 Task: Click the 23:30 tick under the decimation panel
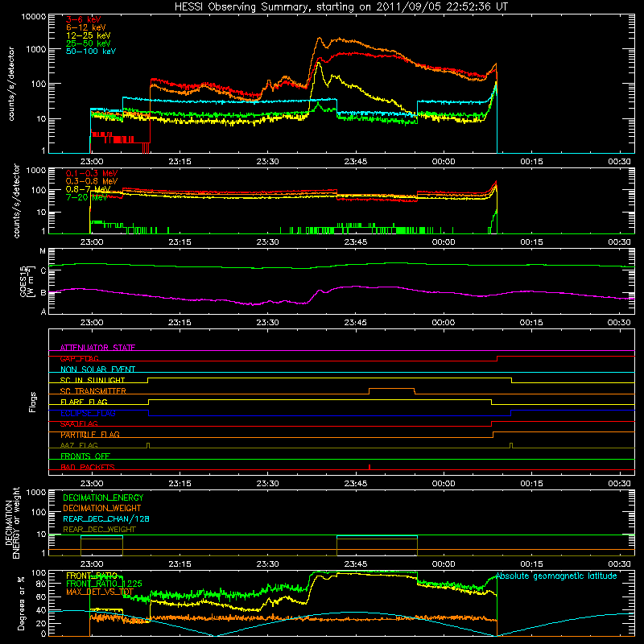click(267, 564)
